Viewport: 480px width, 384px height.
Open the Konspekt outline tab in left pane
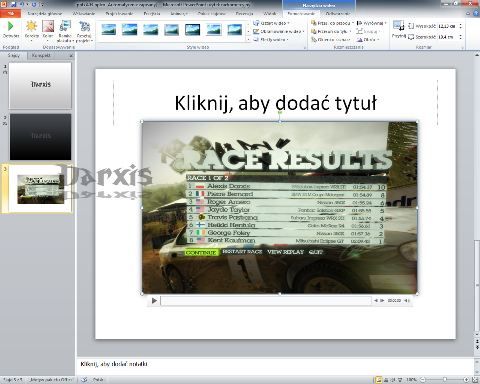pos(41,55)
